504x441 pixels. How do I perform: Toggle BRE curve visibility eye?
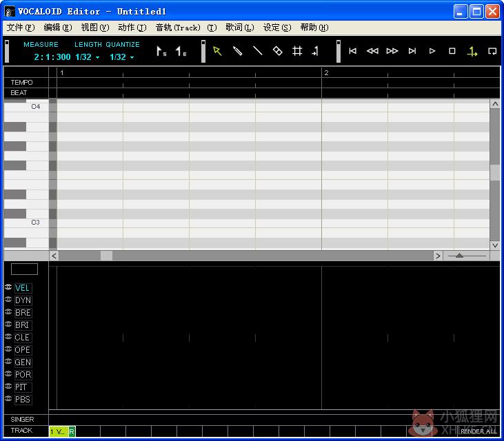(8, 312)
